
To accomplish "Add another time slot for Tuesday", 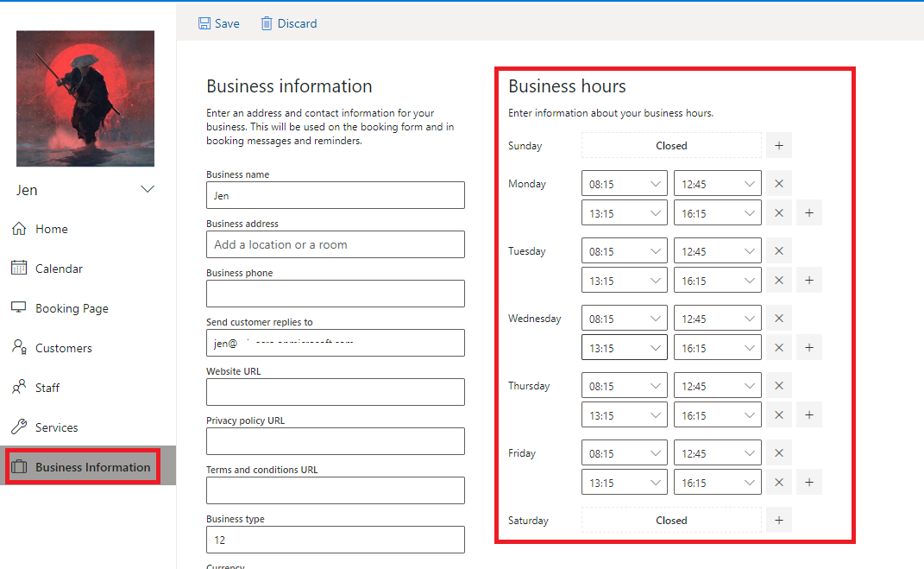I will [809, 280].
